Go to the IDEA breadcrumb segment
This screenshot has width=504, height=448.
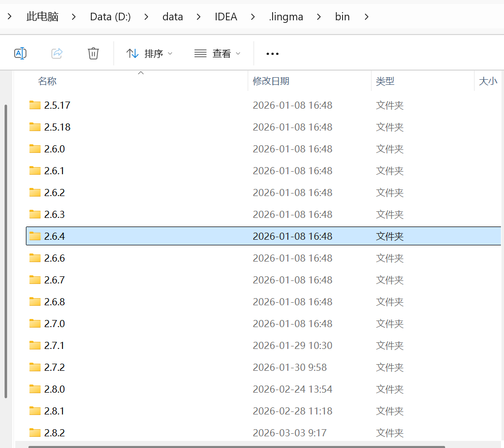(226, 16)
